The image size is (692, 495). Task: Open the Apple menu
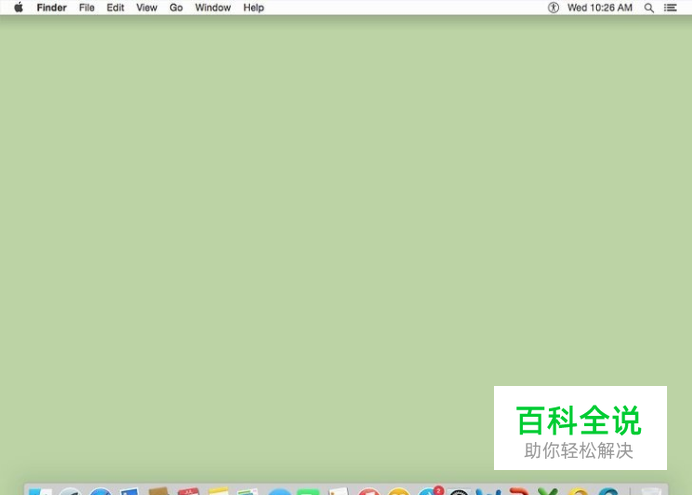[x=19, y=8]
